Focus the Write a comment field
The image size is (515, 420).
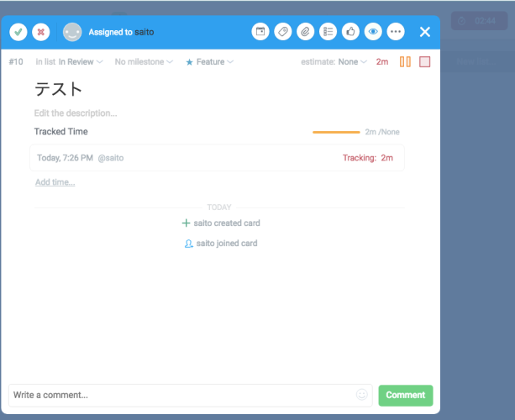(x=191, y=395)
